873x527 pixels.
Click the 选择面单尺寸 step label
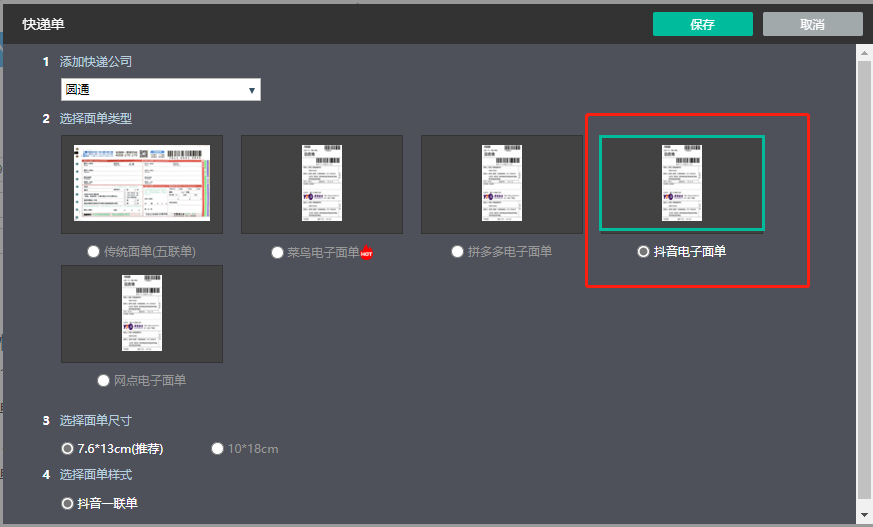96,421
